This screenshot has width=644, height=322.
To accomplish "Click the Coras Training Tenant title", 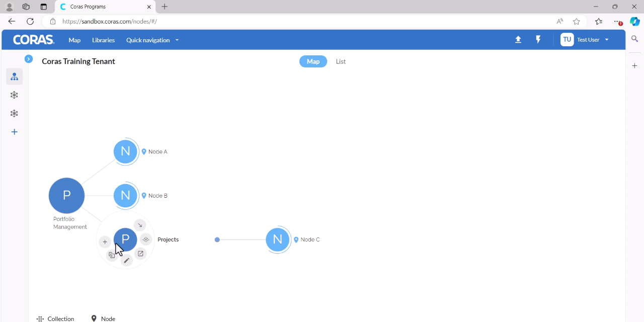I will (x=78, y=61).
